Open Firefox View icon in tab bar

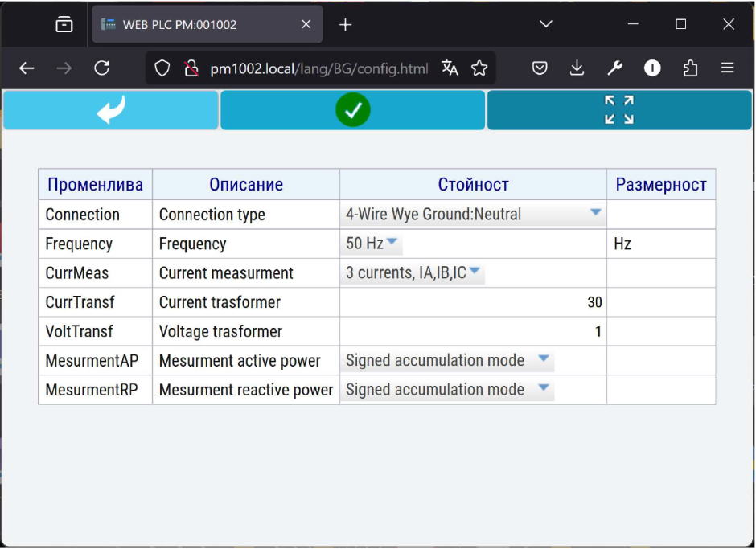point(64,25)
